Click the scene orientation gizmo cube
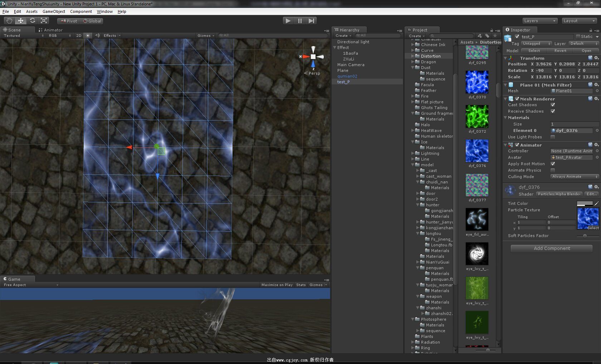Image resolution: width=601 pixels, height=364 pixels. [x=313, y=56]
